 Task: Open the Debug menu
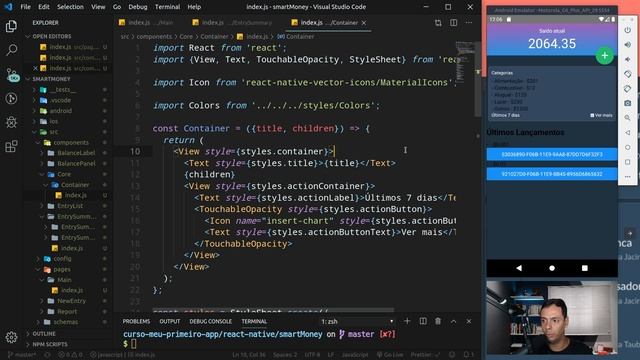click(138, 7)
